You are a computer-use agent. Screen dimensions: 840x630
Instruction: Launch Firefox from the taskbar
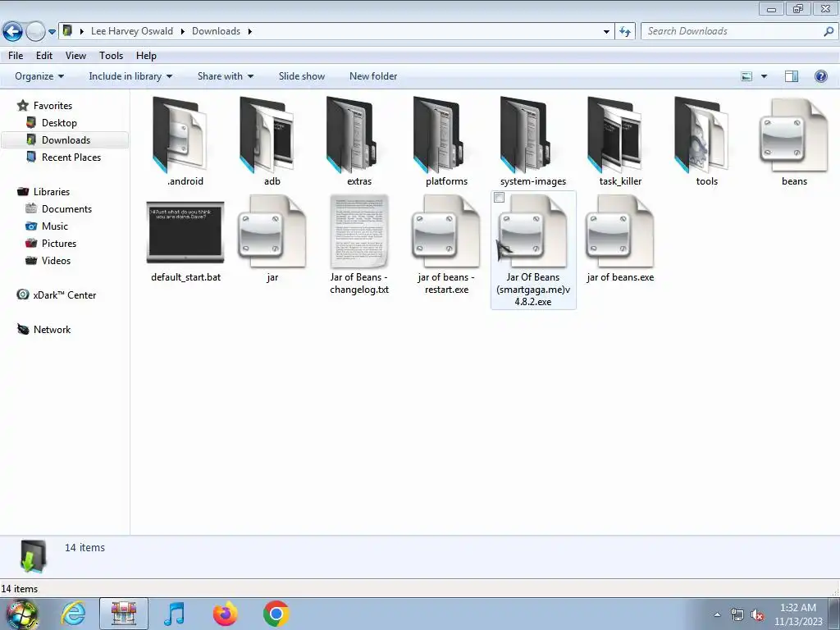[225, 614]
